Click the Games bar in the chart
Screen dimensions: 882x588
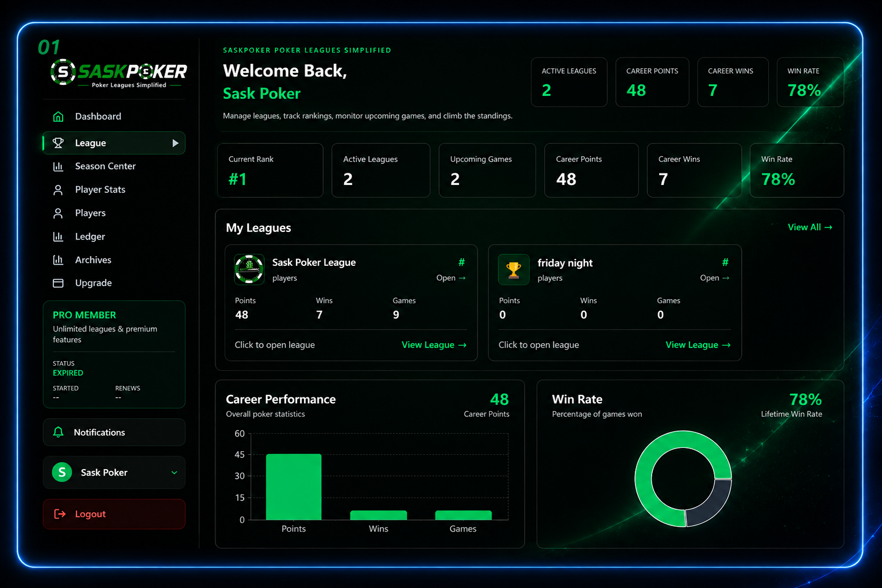[x=463, y=515]
